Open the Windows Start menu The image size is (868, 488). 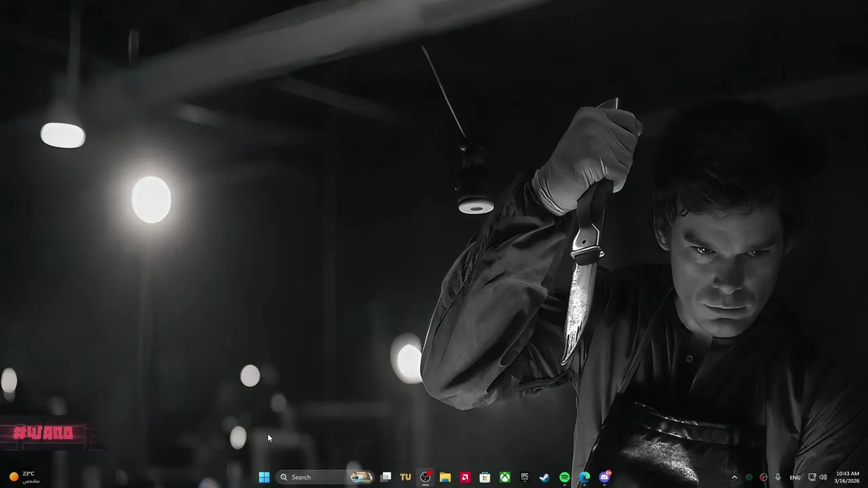pos(264,477)
